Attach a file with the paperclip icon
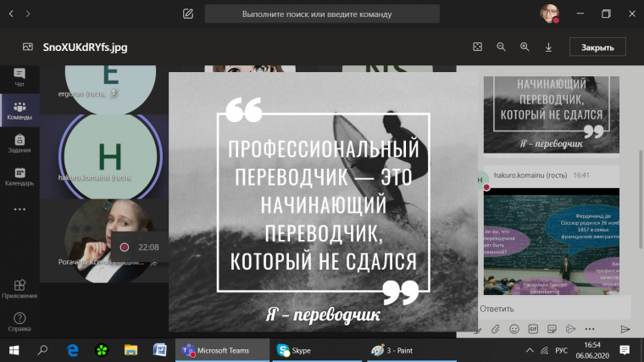 (x=496, y=329)
